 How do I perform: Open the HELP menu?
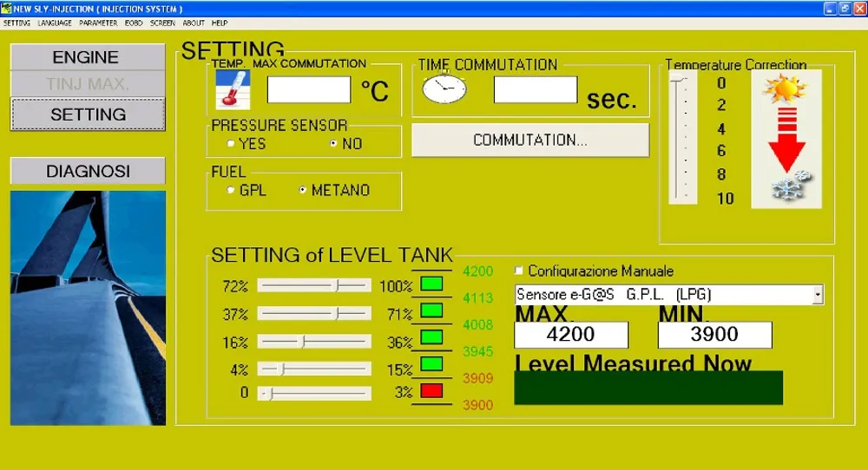(220, 23)
